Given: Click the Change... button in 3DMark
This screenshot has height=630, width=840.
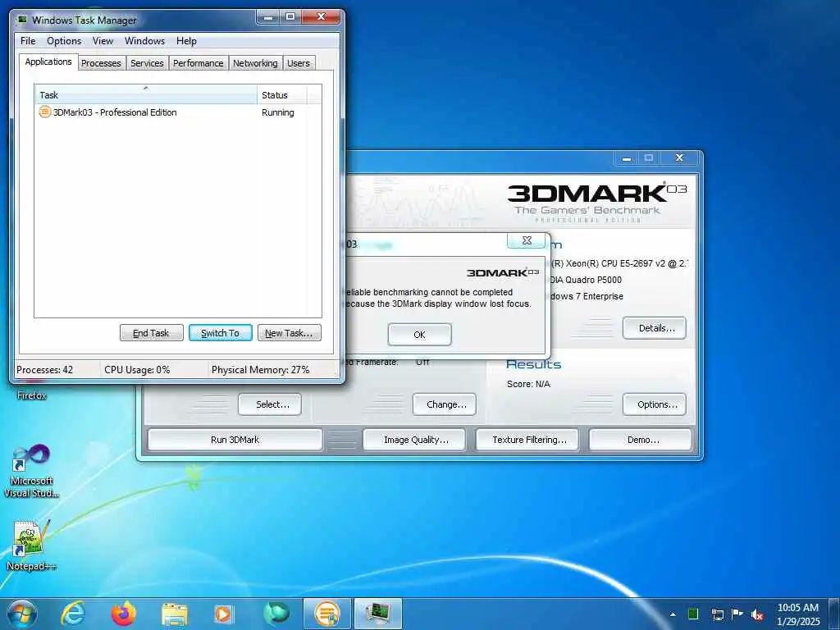Looking at the screenshot, I should (x=445, y=404).
